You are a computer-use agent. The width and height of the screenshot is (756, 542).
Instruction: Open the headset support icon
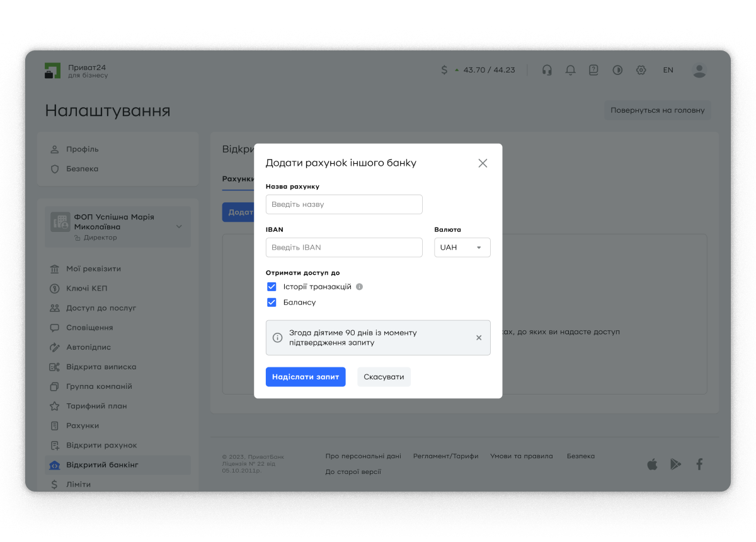[x=547, y=70]
